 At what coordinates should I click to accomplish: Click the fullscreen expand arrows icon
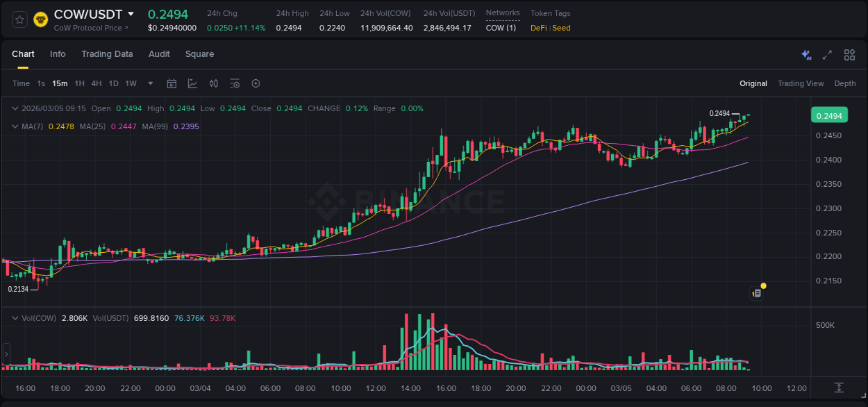pos(827,54)
